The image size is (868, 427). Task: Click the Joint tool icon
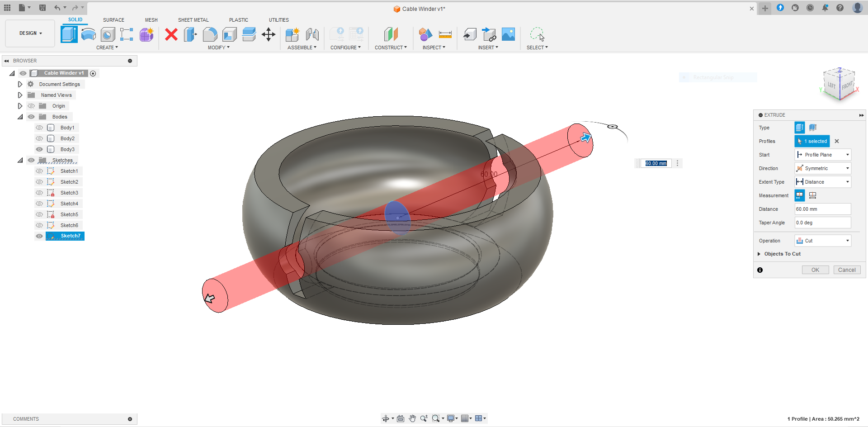coord(312,34)
